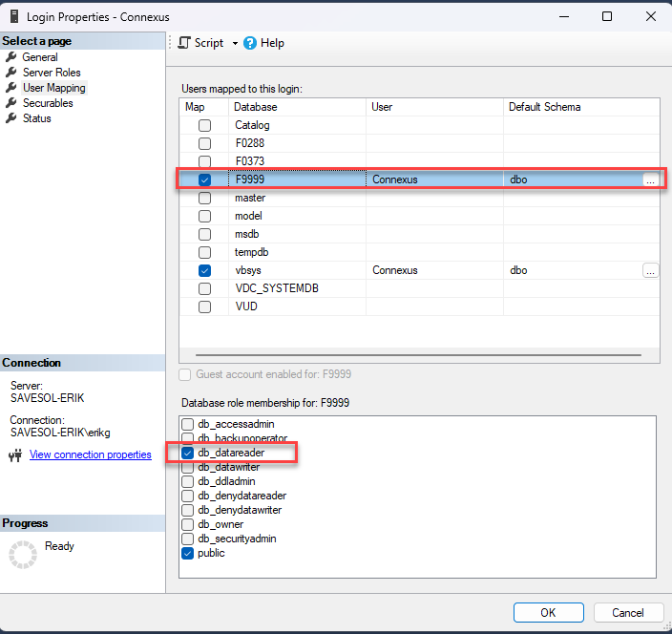672x634 pixels.
Task: Click the OK button
Action: (548, 612)
